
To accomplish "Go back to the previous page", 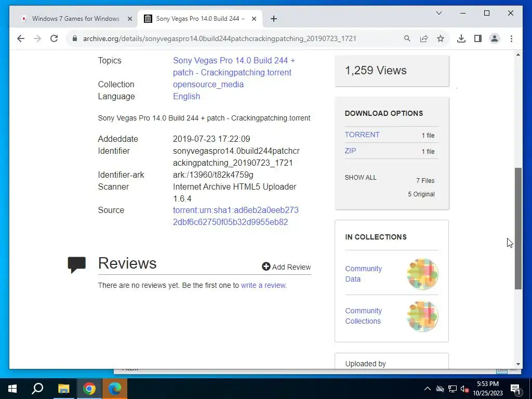I will (21, 38).
